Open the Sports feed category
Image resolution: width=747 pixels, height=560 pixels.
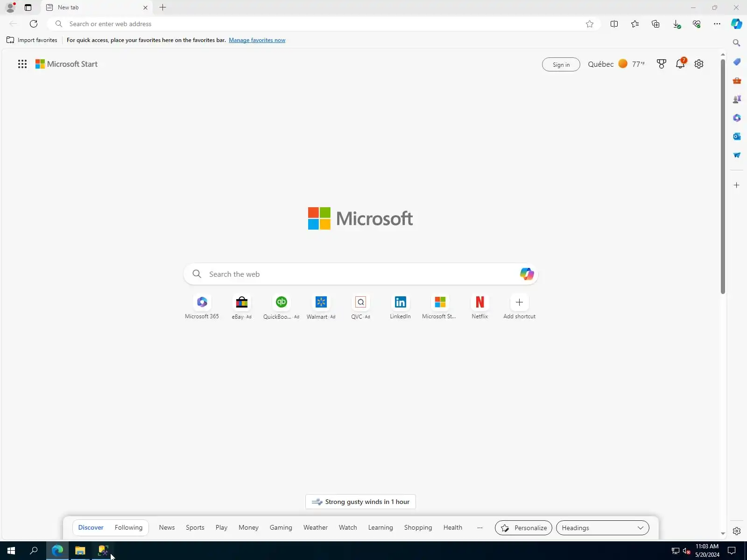(195, 528)
